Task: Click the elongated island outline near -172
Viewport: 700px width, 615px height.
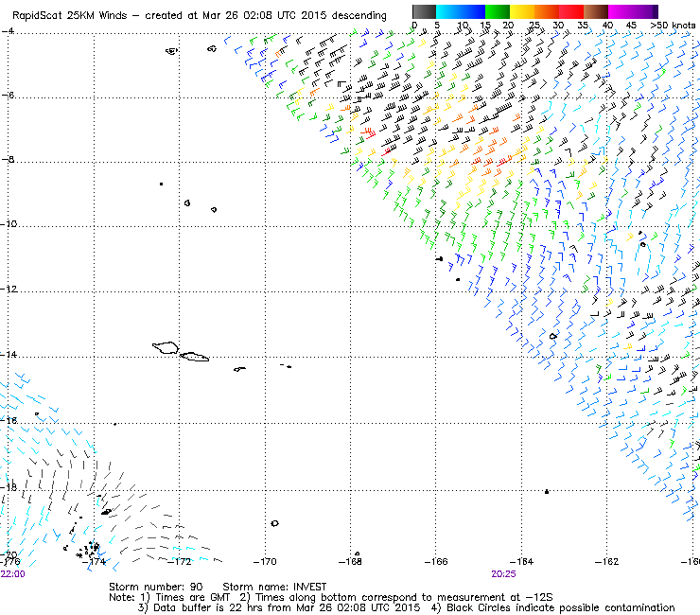Action: (194, 357)
